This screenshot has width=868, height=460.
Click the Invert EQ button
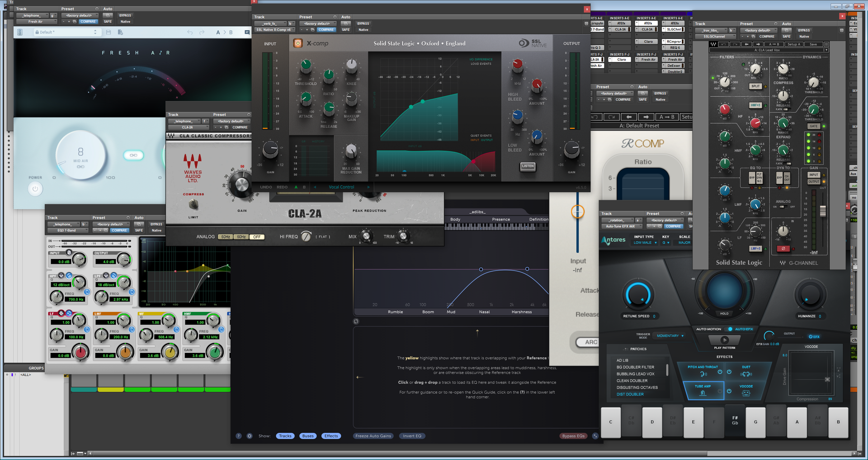tap(412, 436)
